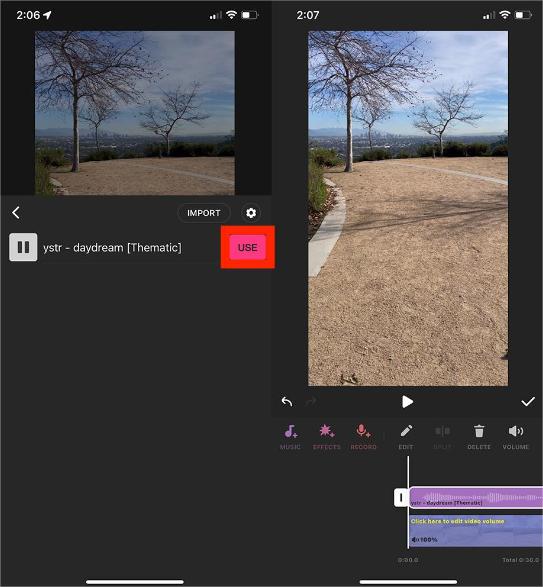Tap the video preview on the music screen
This screenshot has width=543, height=587.
tap(135, 113)
